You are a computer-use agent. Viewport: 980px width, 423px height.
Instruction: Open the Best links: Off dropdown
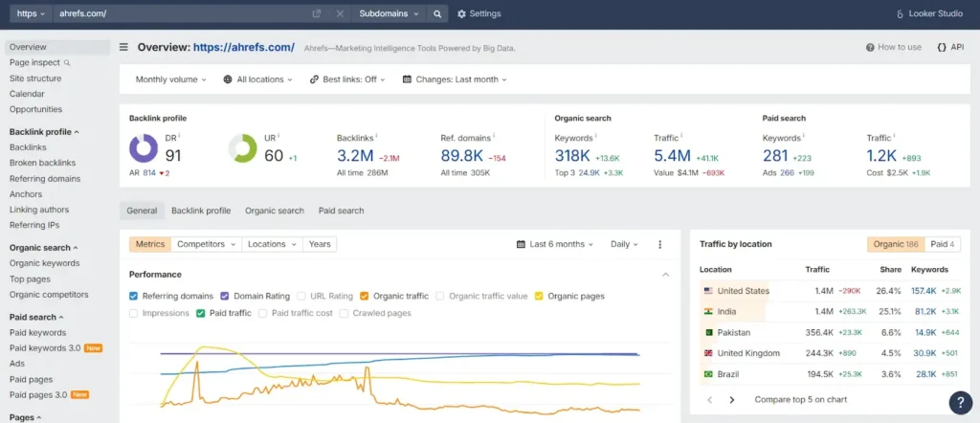347,79
